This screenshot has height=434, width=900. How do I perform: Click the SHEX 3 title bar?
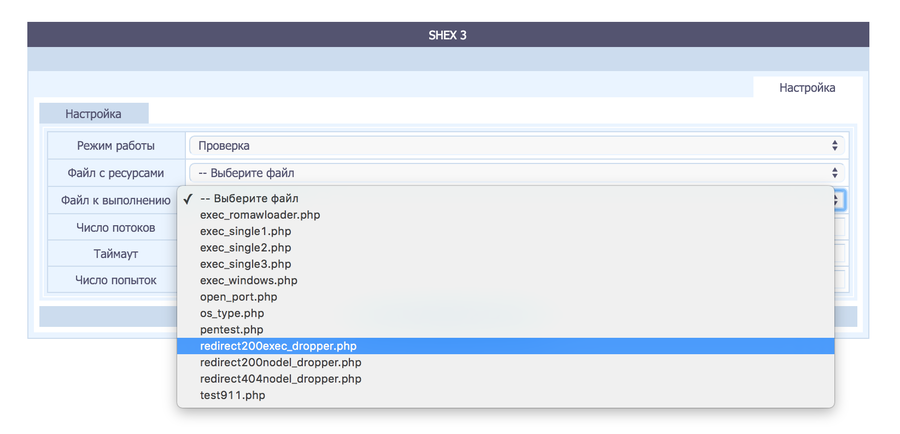click(448, 35)
